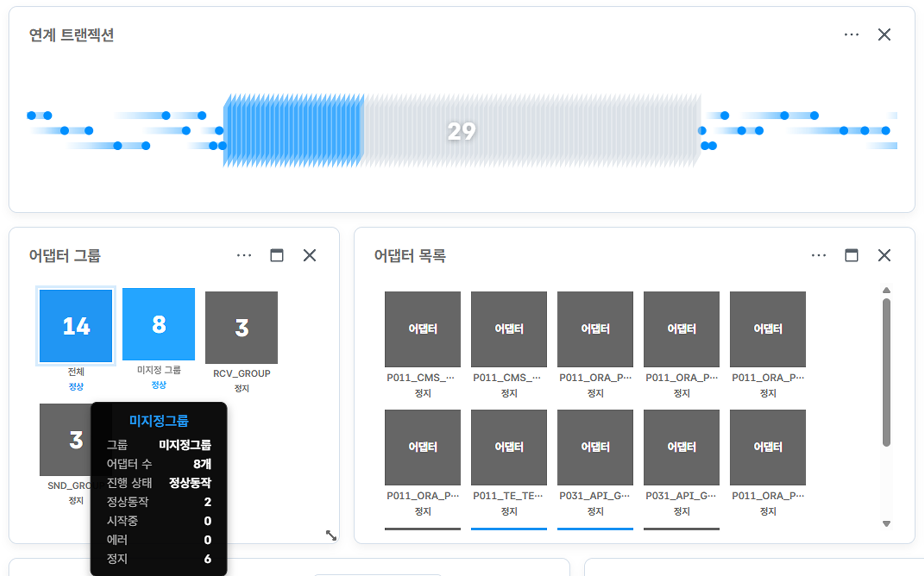The width and height of the screenshot is (924, 576).
Task: Click the resize handle of the 어댑터 그룹 panel
Action: pyautogui.click(x=331, y=535)
